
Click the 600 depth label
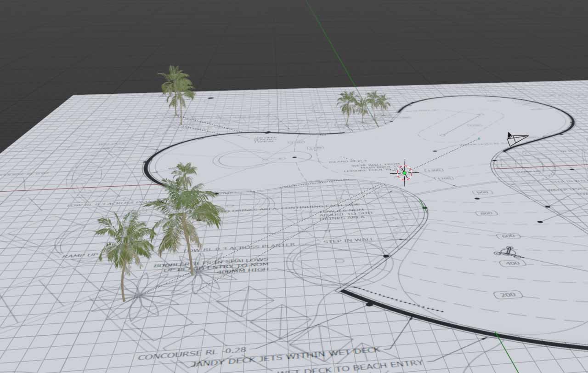pyautogui.click(x=508, y=236)
